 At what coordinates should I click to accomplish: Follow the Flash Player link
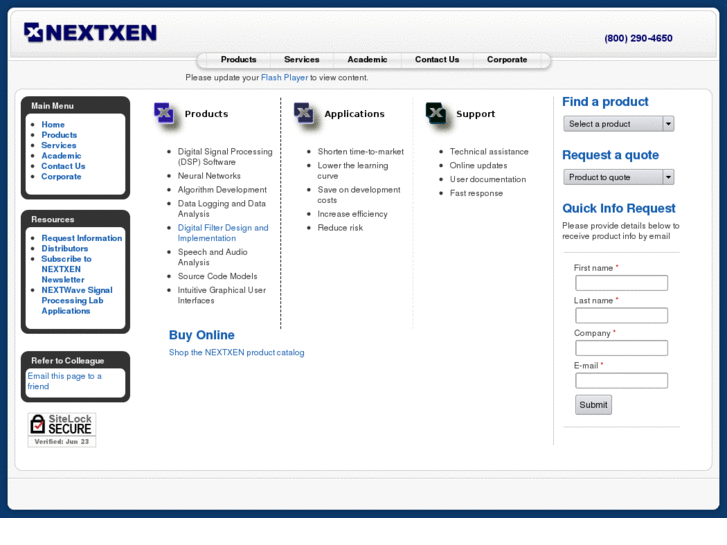click(x=284, y=77)
